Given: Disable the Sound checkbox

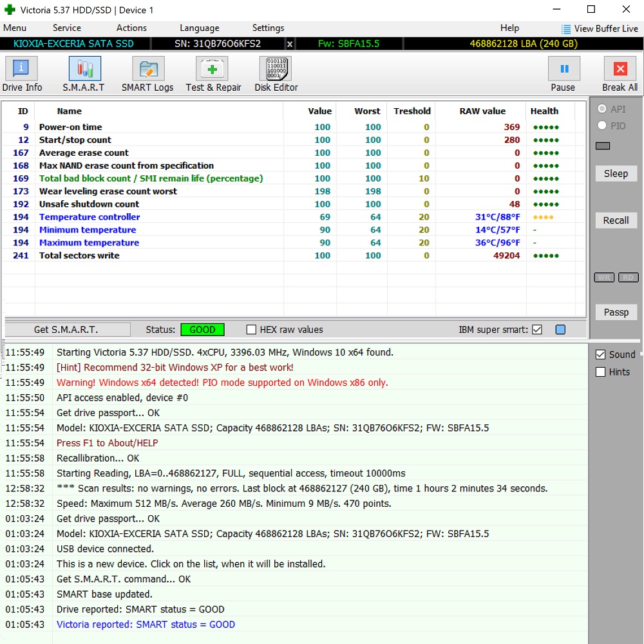Looking at the screenshot, I should point(600,354).
